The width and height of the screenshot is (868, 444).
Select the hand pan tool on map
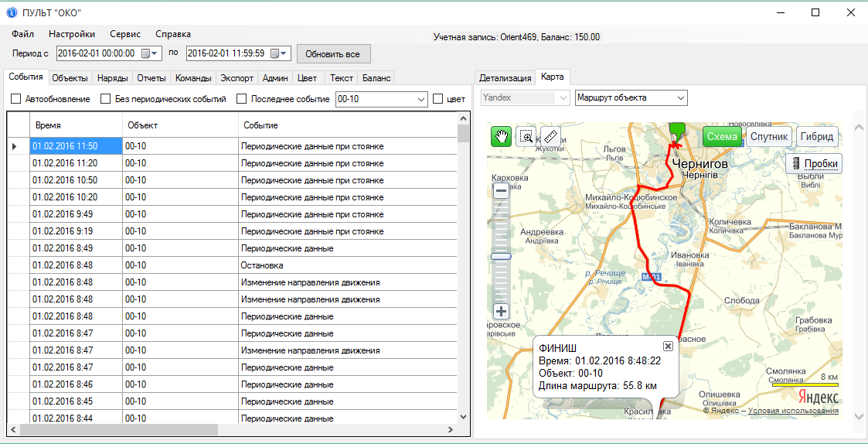[x=501, y=136]
